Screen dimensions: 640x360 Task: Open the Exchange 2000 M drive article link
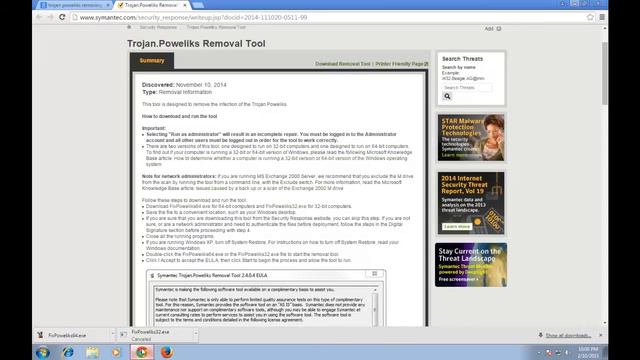(269, 189)
